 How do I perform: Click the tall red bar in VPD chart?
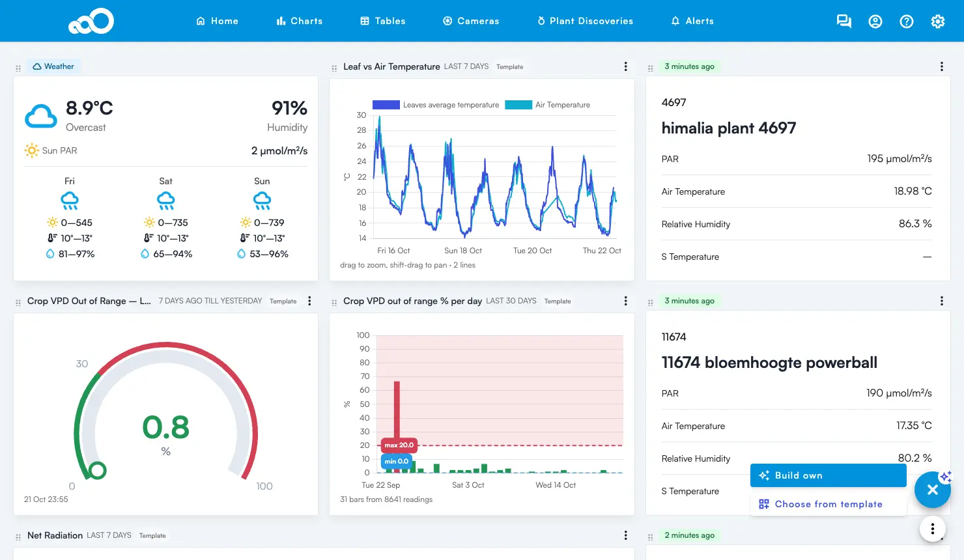[397, 410]
